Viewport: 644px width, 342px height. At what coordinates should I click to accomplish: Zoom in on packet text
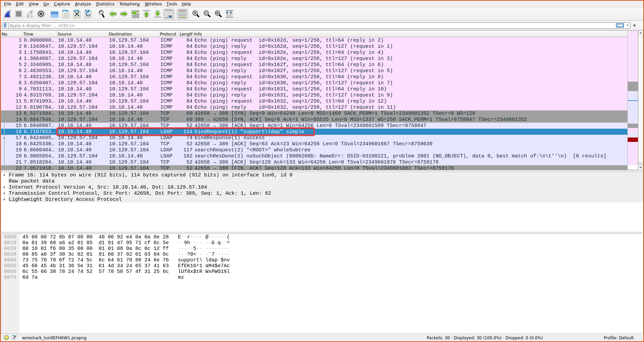tap(196, 14)
